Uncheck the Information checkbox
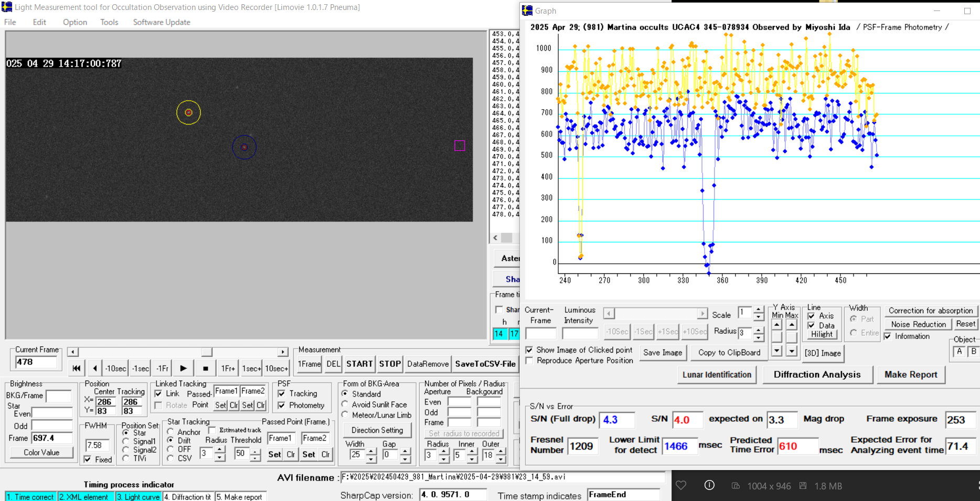Viewport: 980px width, 501px height. (x=888, y=336)
